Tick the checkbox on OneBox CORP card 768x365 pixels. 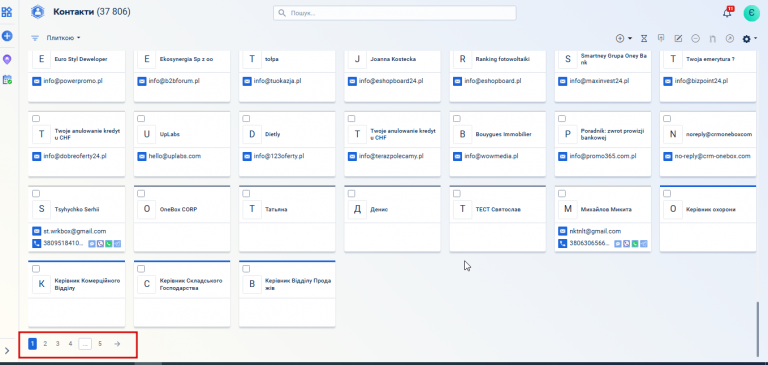[x=141, y=194]
